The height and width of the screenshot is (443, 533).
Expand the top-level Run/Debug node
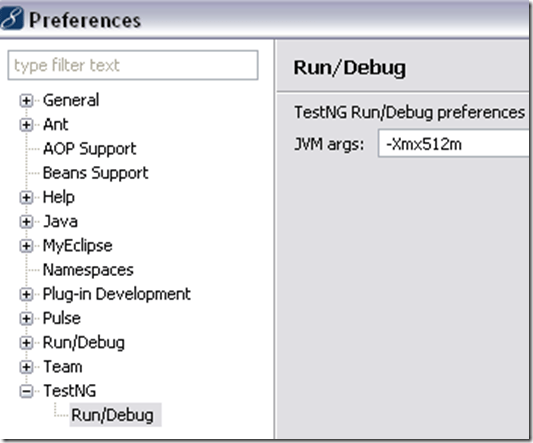click(26, 343)
